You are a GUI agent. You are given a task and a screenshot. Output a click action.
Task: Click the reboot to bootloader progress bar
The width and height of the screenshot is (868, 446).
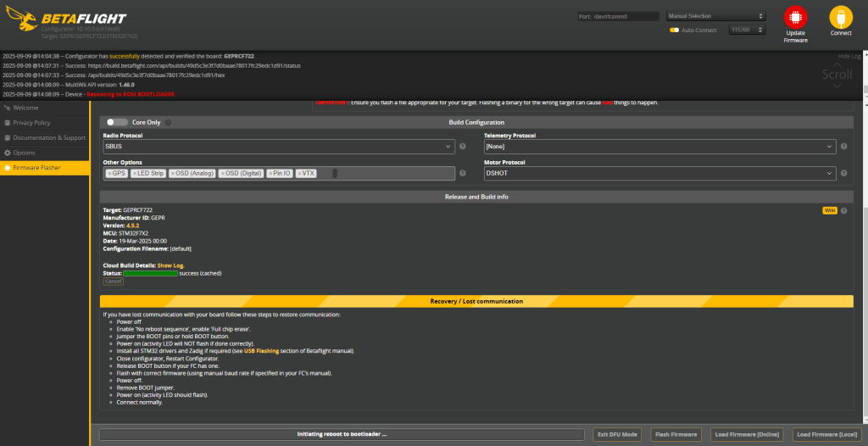point(342,434)
